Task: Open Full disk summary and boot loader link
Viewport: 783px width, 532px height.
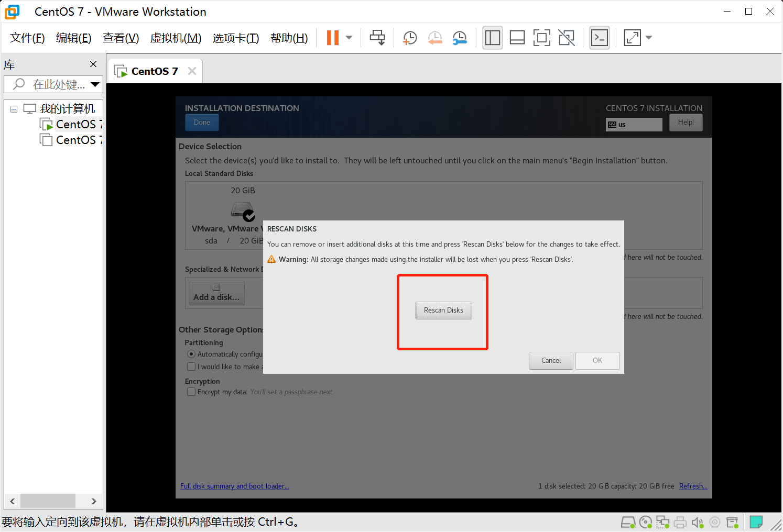Action: [235, 486]
